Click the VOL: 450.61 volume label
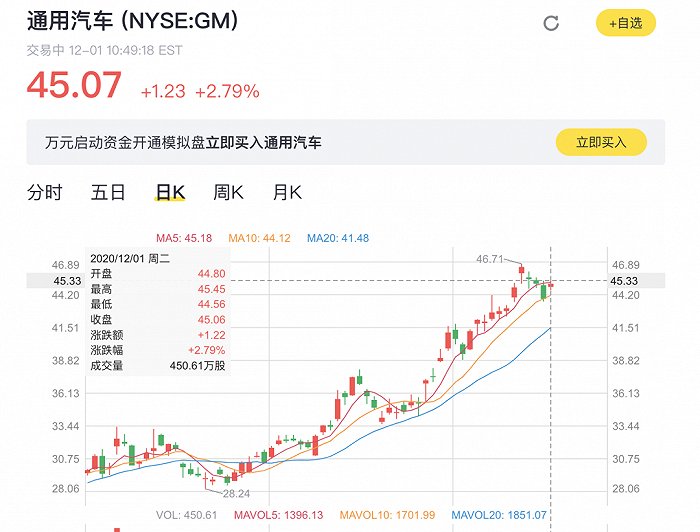 186,515
